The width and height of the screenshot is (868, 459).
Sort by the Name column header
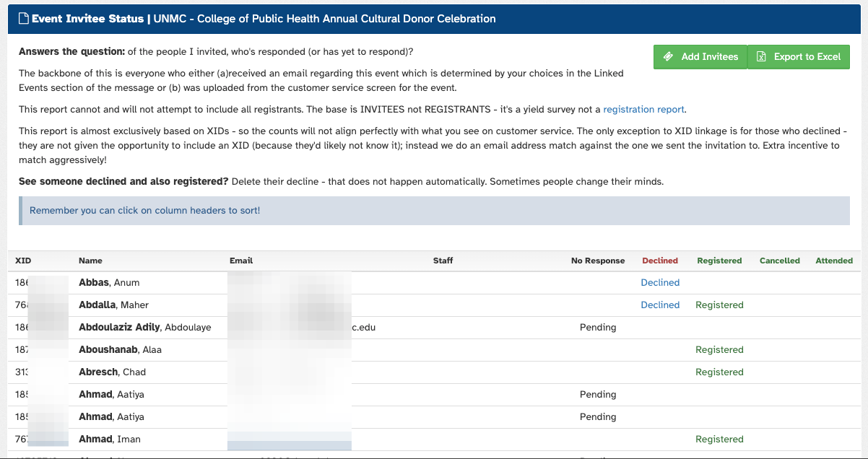[x=90, y=261]
